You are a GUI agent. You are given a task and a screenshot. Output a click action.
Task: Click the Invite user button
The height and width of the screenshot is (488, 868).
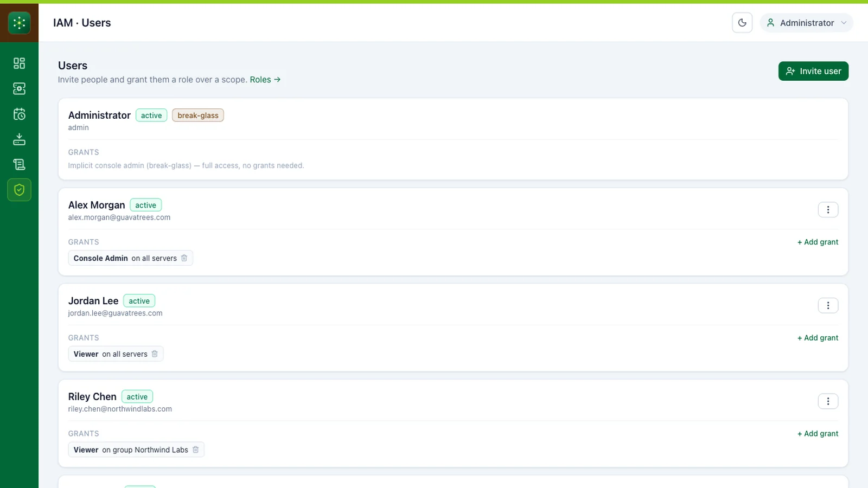point(813,71)
